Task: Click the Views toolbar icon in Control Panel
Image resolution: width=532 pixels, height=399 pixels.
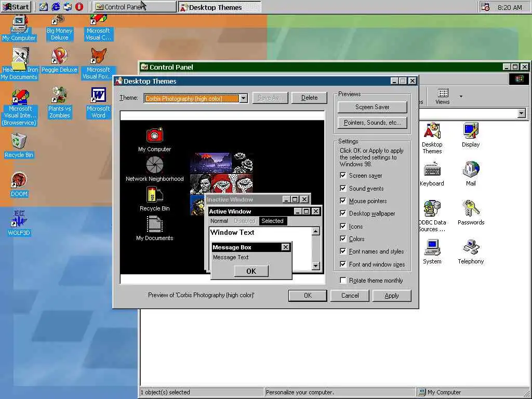Action: pyautogui.click(x=443, y=96)
